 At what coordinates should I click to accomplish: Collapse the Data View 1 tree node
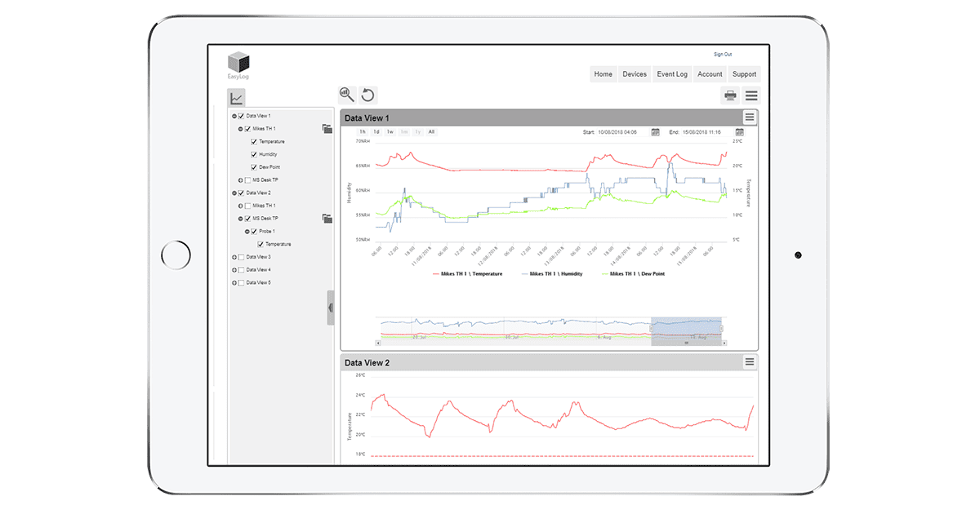(x=234, y=116)
